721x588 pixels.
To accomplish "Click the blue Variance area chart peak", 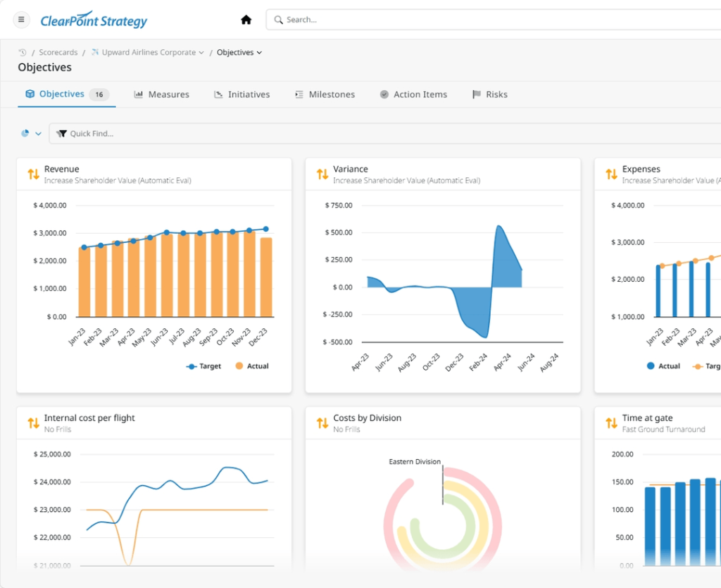I will click(x=499, y=226).
